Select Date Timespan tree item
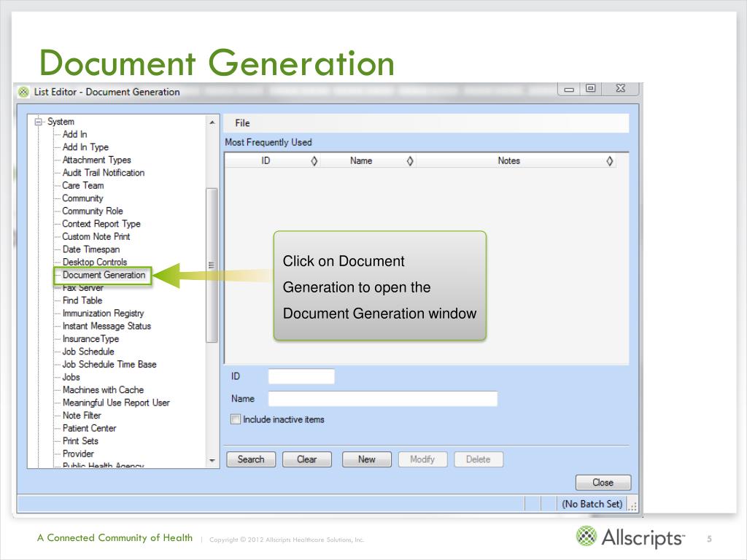Viewport: 747px width, 560px height. pyautogui.click(x=91, y=249)
